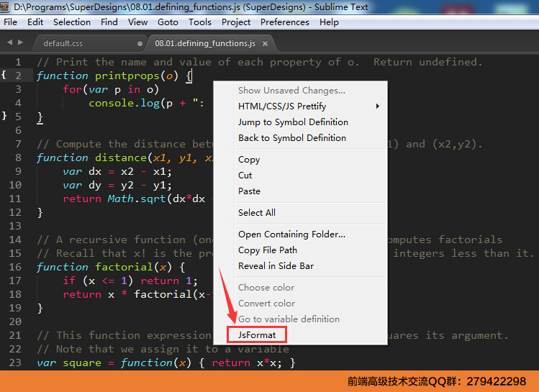The image size is (539, 392).
Task: Open the Help menu
Action: pos(329,22)
